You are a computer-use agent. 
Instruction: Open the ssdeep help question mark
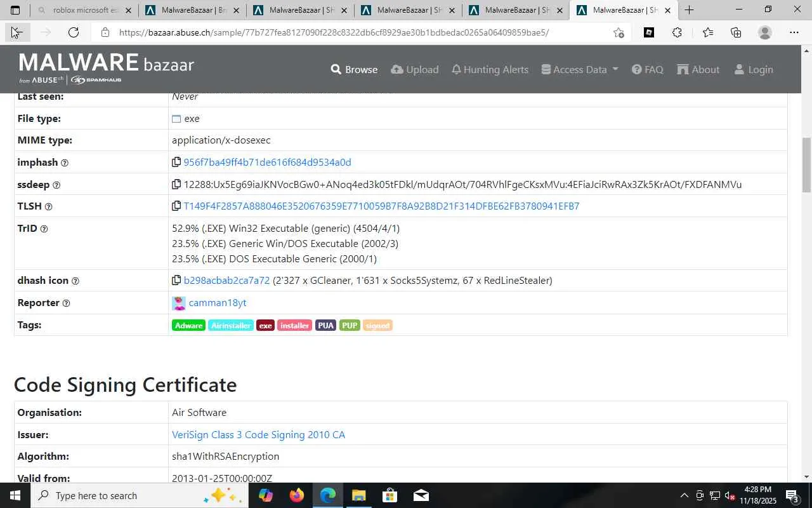[56, 185]
